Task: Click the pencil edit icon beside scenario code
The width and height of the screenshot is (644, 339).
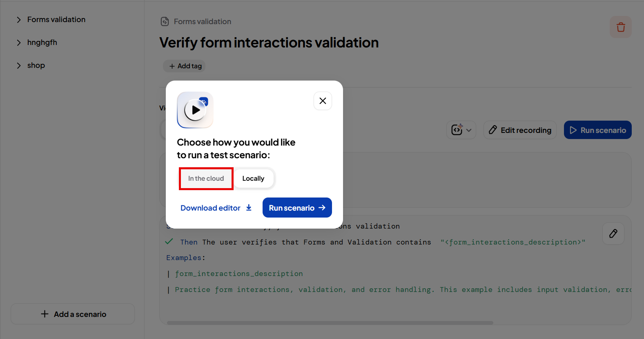Action: point(613,233)
